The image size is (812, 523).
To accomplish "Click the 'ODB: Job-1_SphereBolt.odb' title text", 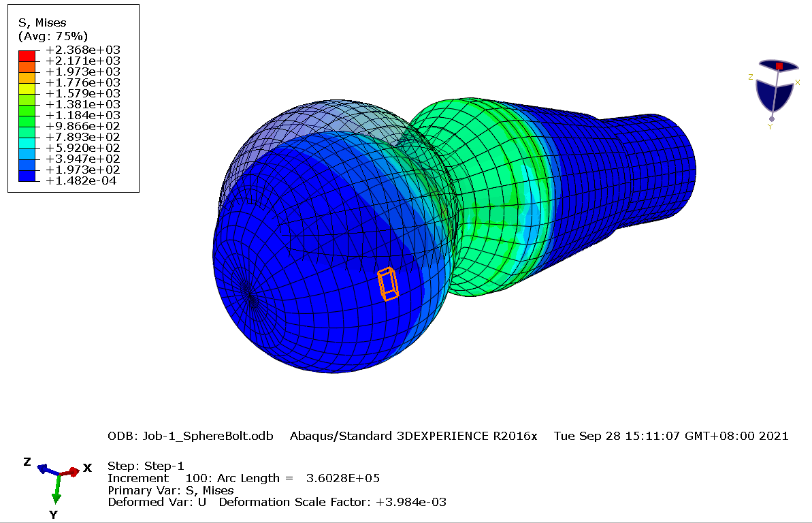I will [191, 436].
